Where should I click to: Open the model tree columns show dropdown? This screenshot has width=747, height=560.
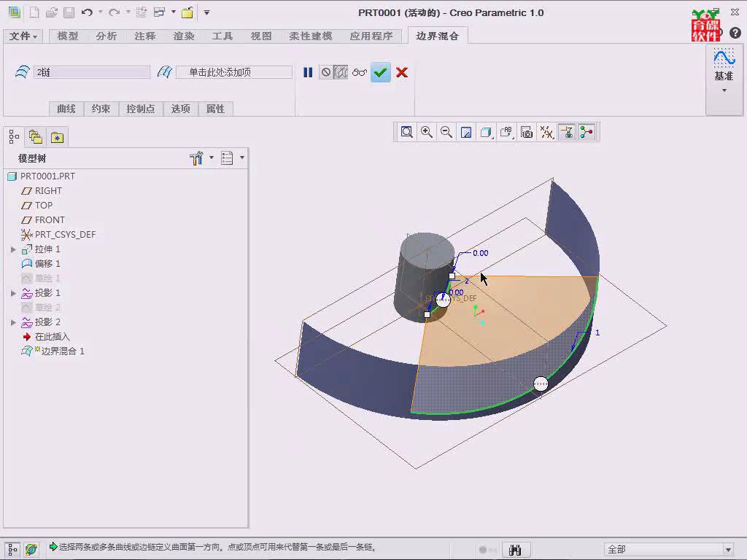click(242, 157)
